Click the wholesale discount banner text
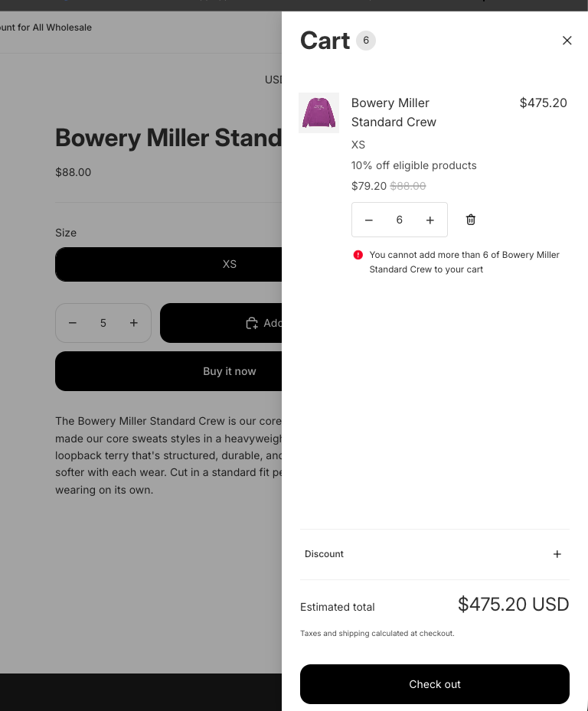 46,28
